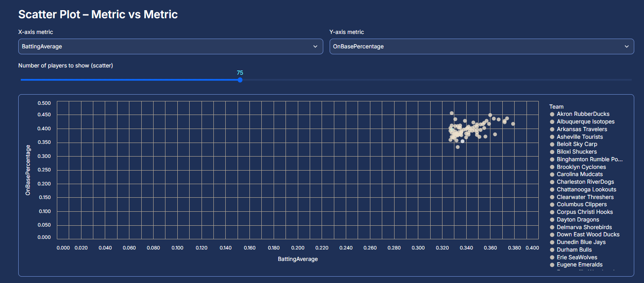Toggle Asheville Tourists legend marker
Viewport: 644px width, 283px height.
552,137
